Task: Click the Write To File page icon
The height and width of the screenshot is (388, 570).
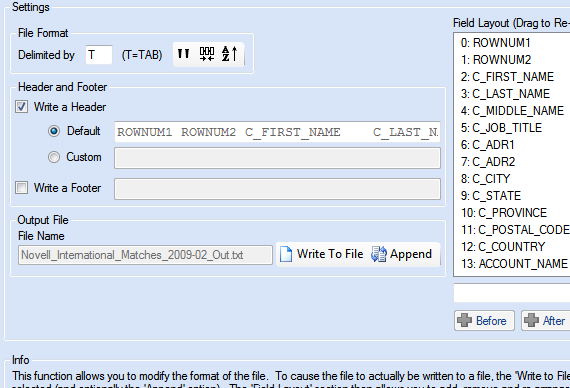Action: point(286,254)
